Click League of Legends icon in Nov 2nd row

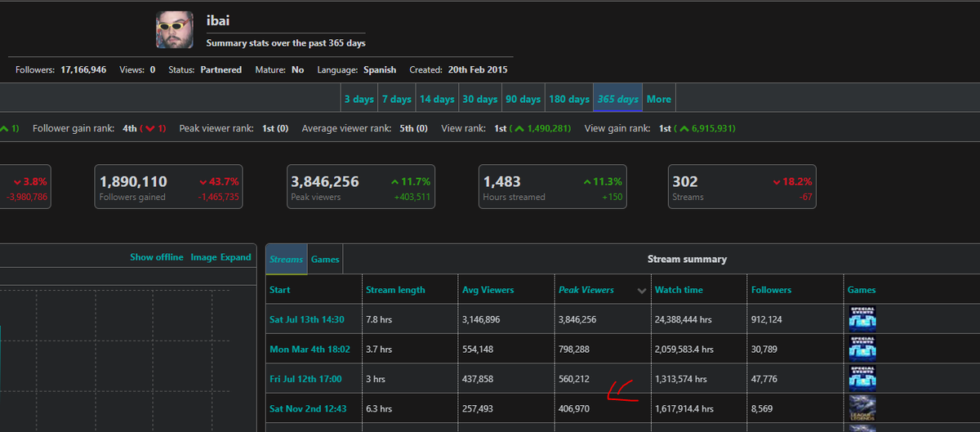(862, 408)
